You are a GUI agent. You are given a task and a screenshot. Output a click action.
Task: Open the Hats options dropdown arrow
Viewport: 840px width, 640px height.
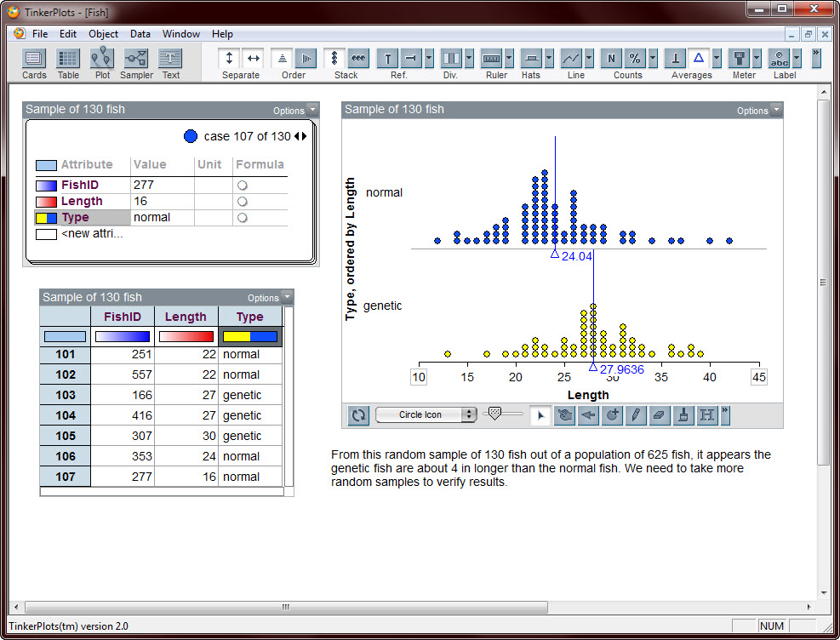[x=549, y=58]
